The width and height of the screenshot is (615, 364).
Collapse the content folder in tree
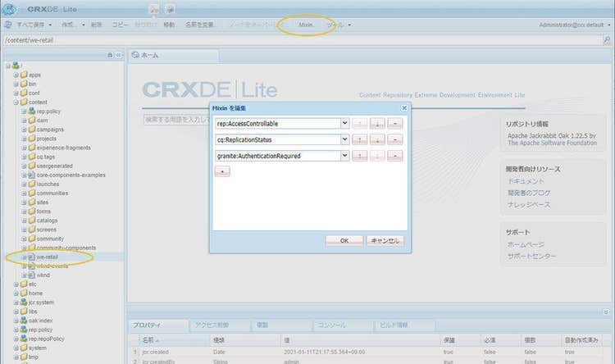pyautogui.click(x=16, y=102)
